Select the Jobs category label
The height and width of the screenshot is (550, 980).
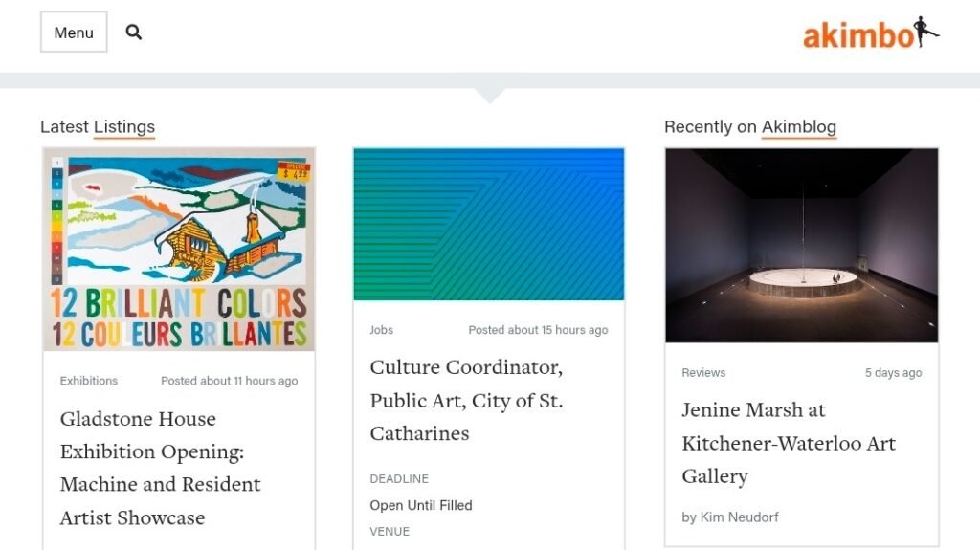tap(382, 330)
